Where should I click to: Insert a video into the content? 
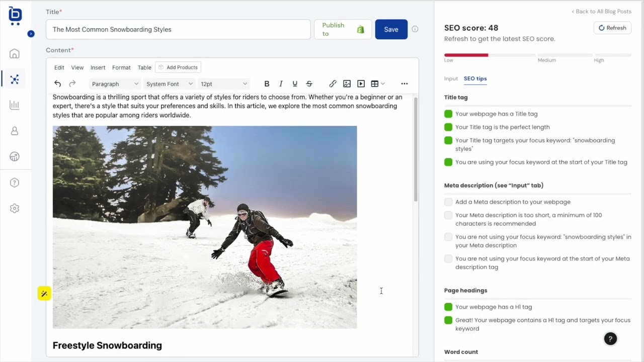click(x=361, y=83)
